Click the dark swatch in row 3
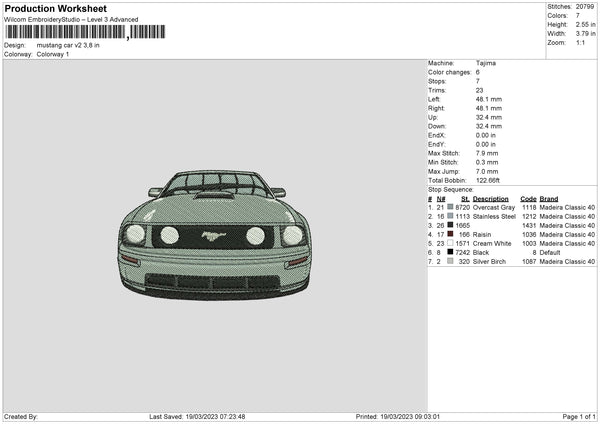 450,225
